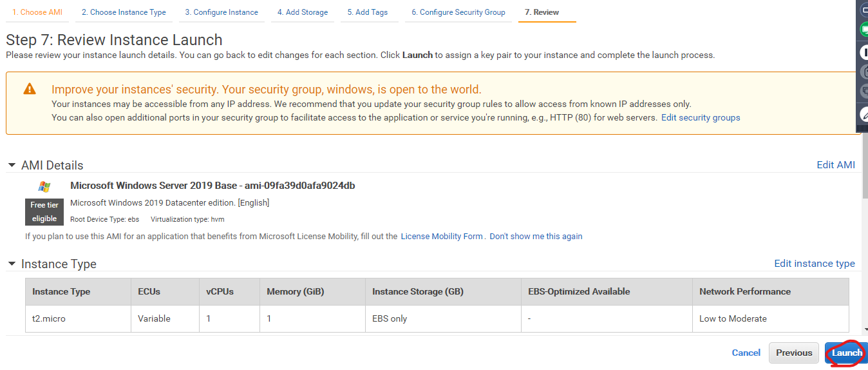
Task: Click the Edit AMI link
Action: tap(836, 165)
